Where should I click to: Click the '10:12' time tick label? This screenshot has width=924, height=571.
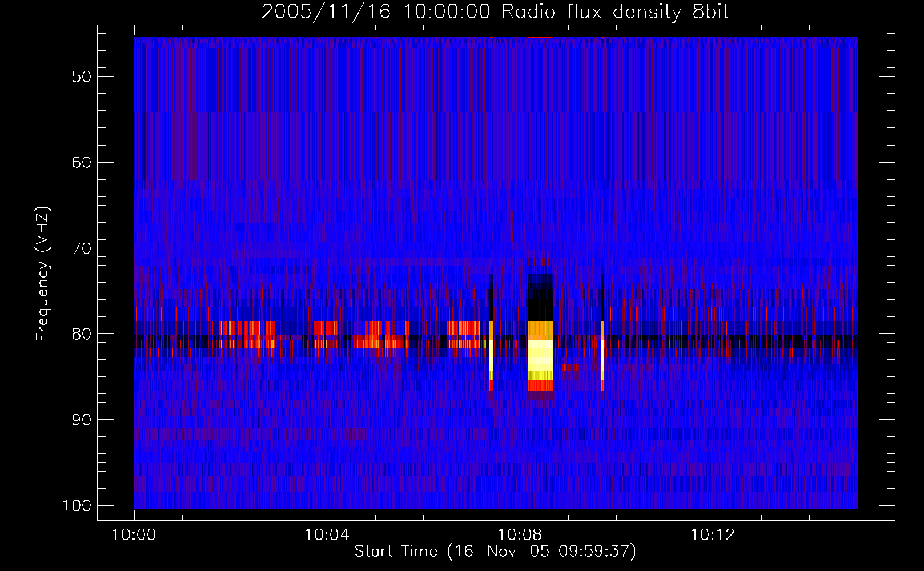coord(713,535)
